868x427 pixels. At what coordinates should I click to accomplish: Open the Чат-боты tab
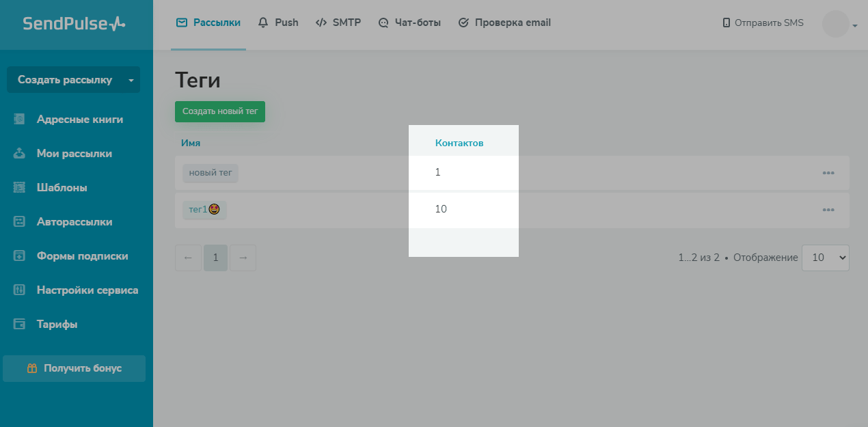[x=409, y=23]
